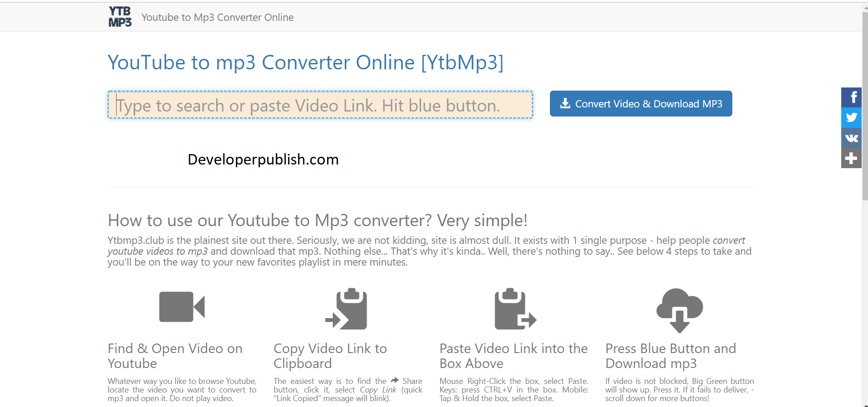Image resolution: width=868 pixels, height=407 pixels.
Task: Click the YTB MP3 logo
Action: point(120,17)
